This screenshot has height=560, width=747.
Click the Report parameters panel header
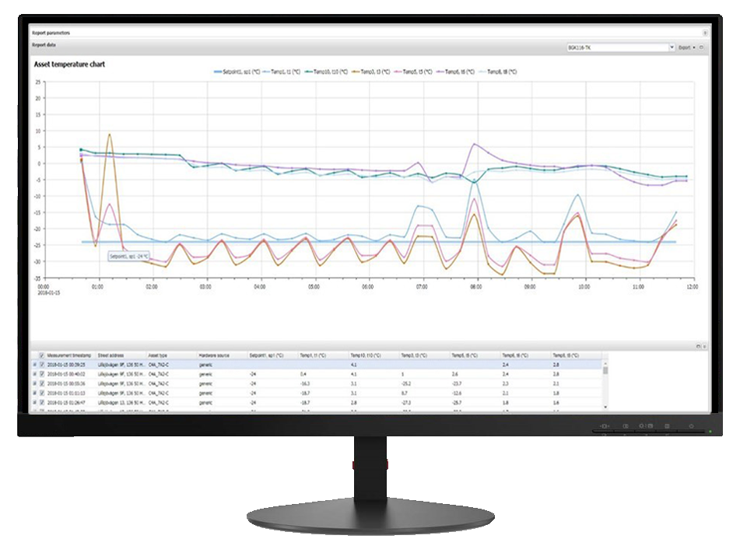[369, 33]
